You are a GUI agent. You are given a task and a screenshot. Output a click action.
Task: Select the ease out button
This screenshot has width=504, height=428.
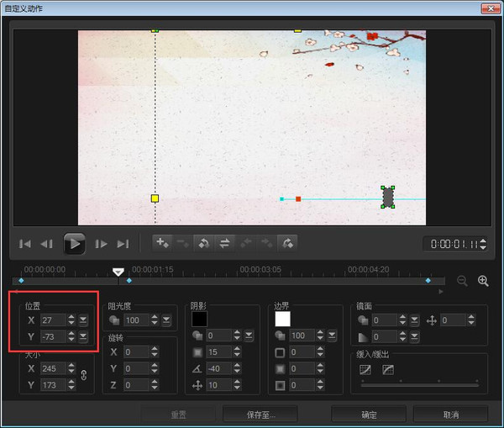[388, 370]
